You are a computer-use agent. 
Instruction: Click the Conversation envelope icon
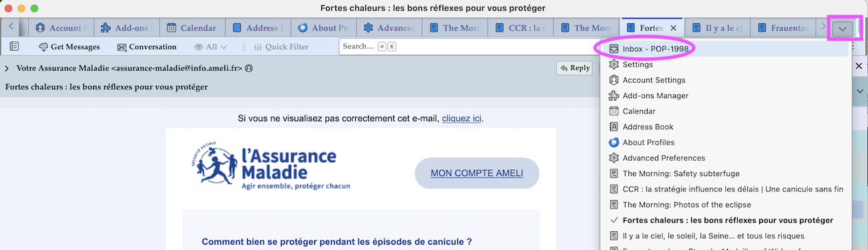pos(122,47)
